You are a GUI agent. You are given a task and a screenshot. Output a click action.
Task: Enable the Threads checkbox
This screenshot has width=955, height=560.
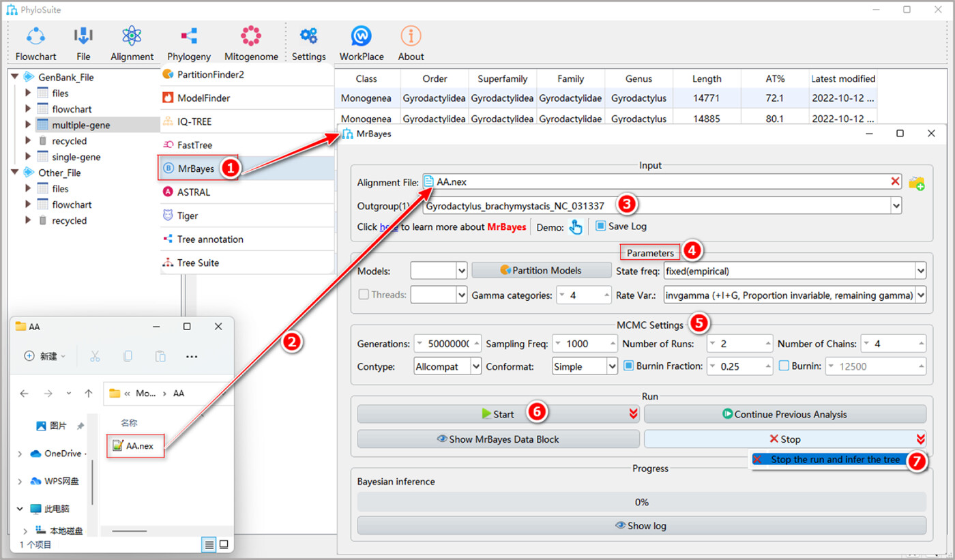click(x=364, y=295)
